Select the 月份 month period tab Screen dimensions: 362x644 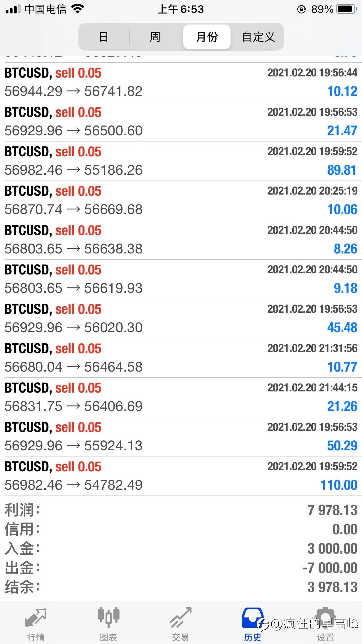click(x=207, y=37)
